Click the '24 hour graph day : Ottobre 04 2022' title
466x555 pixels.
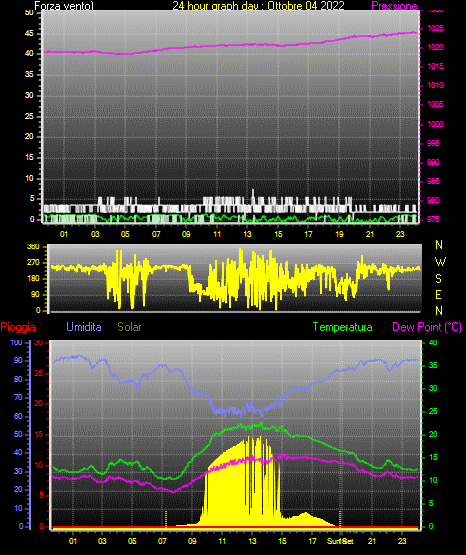click(258, 6)
